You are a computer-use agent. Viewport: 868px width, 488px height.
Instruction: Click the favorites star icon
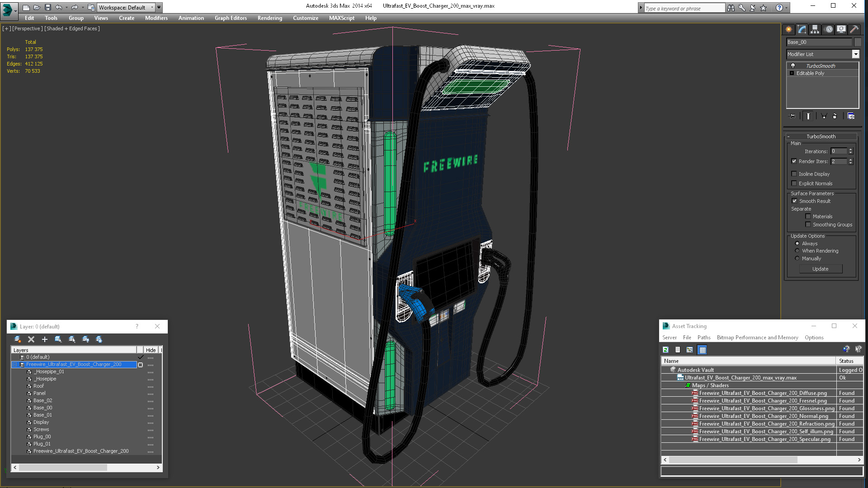[x=764, y=8]
